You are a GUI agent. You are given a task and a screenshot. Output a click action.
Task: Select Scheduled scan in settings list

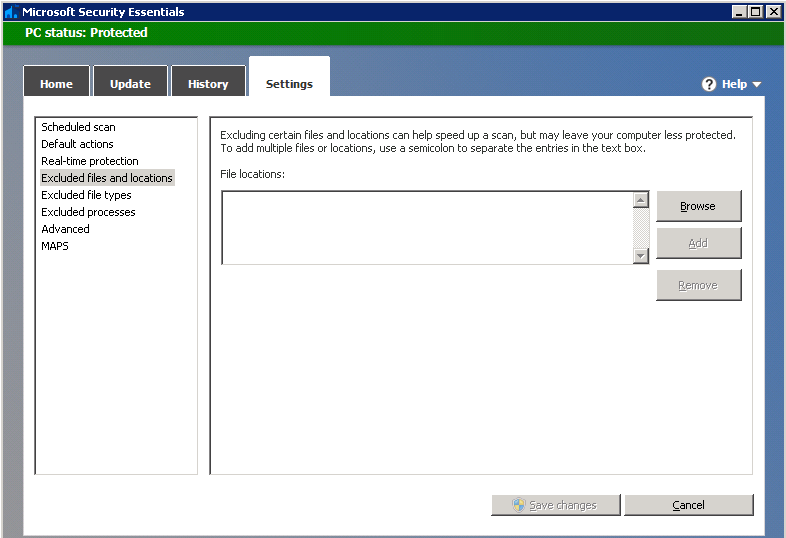[78, 127]
